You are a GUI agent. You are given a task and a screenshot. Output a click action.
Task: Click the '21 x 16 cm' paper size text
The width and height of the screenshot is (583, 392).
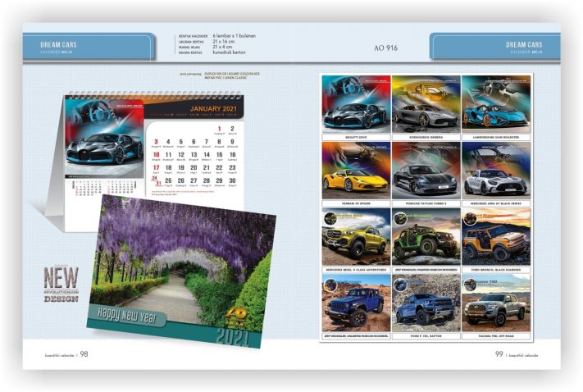224,41
